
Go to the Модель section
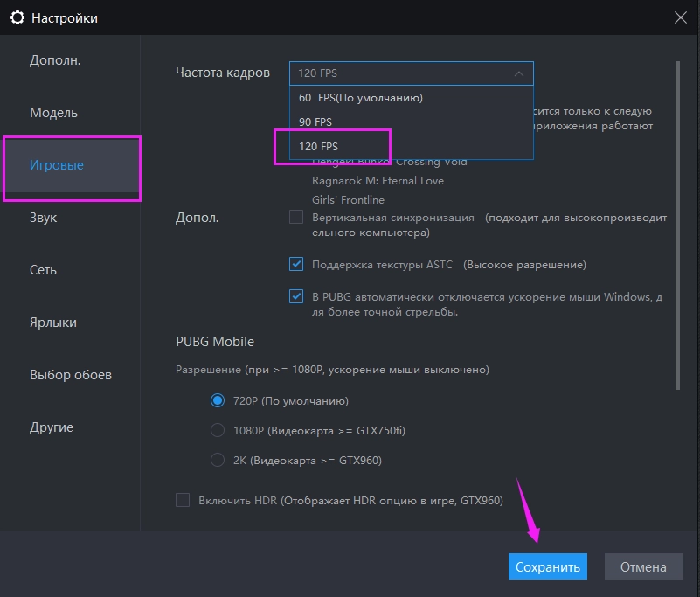tap(52, 112)
